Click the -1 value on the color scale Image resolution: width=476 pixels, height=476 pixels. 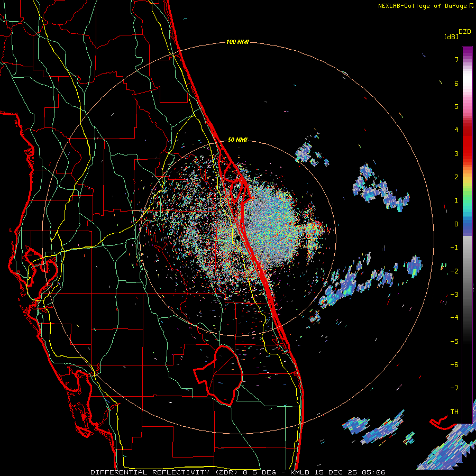[x=454, y=248]
